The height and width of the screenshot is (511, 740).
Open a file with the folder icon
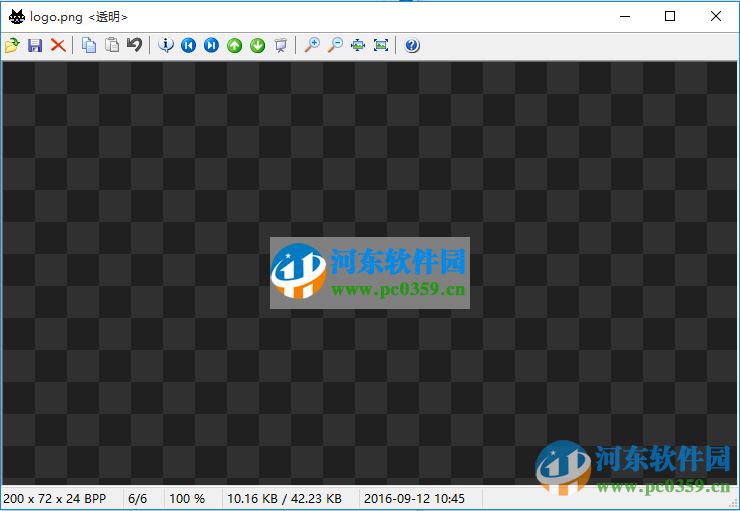[x=12, y=45]
